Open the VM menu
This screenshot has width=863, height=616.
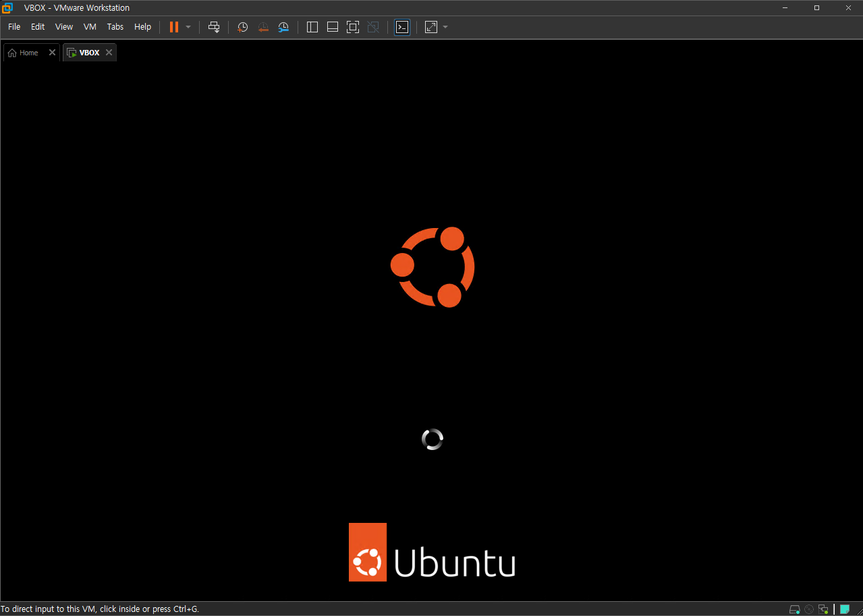point(90,27)
